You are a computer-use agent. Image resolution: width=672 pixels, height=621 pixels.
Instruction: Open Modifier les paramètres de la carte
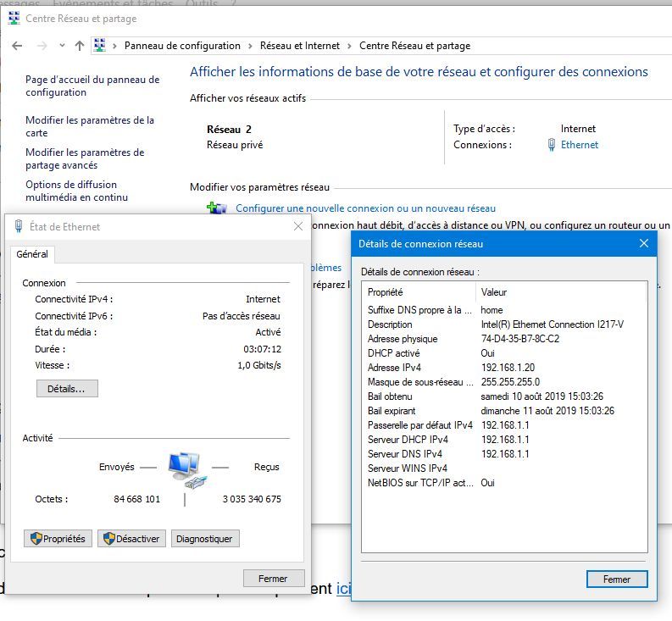(89, 126)
